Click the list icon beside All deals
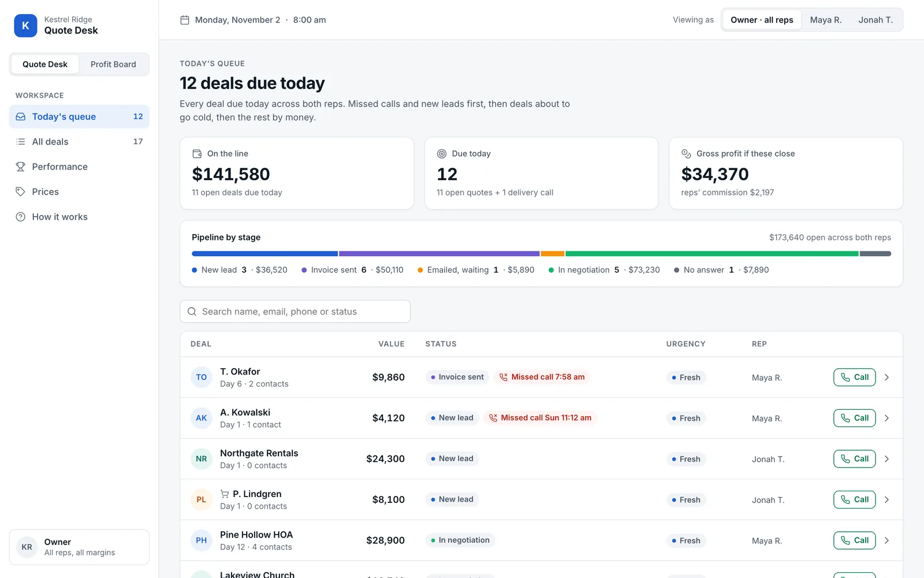 coord(21,142)
